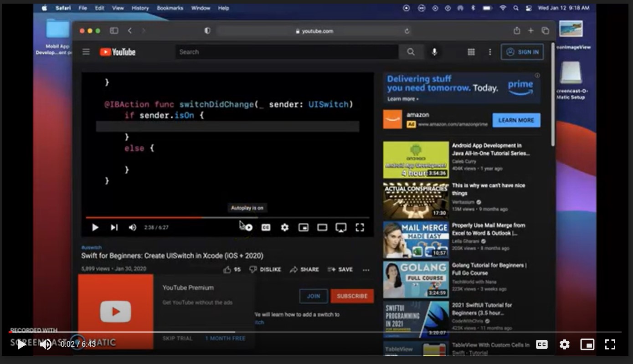Open the Golang Full Course video thumbnail
Image resolution: width=633 pixels, height=364 pixels.
click(x=416, y=279)
